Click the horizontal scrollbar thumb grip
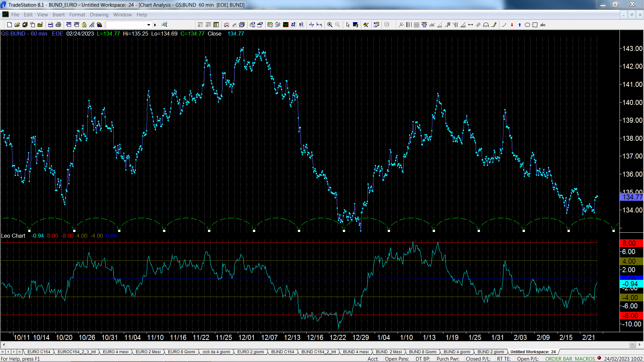Screen dimensions: 644x362 point(633,345)
